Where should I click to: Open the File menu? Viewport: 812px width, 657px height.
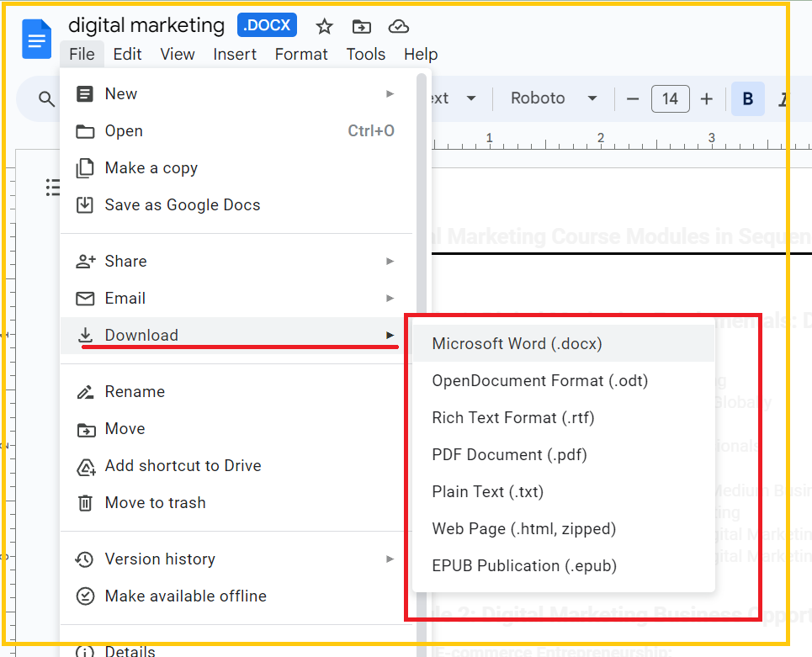click(82, 54)
